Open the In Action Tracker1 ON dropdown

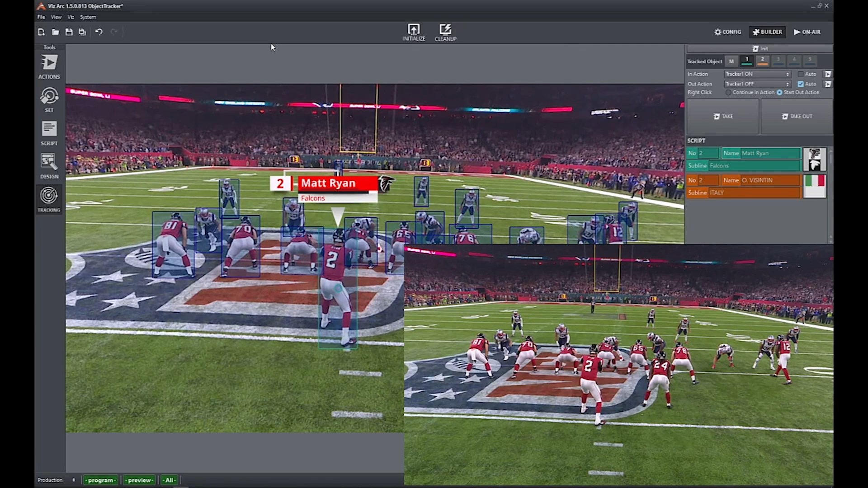pos(758,74)
